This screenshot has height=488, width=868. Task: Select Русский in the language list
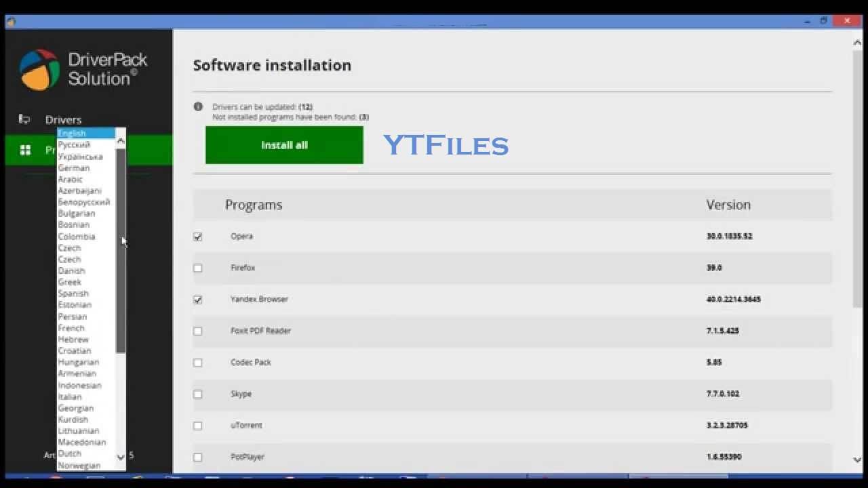[86, 144]
